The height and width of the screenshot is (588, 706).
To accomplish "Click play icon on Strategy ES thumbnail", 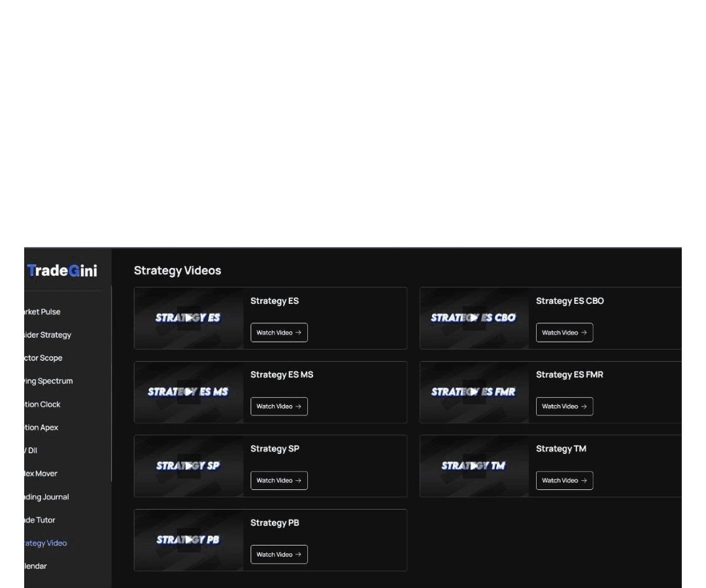I will point(188,318).
